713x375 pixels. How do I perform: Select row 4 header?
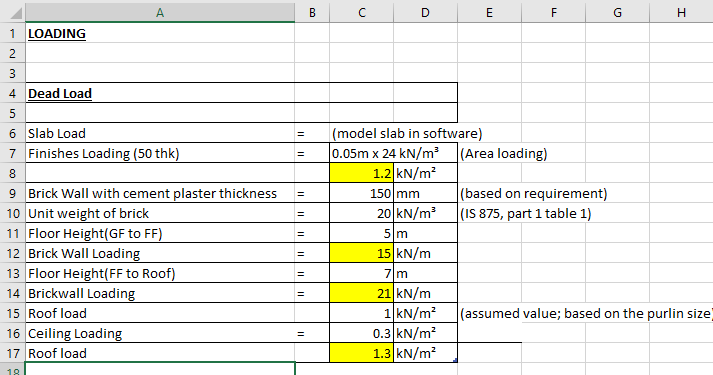(12, 93)
